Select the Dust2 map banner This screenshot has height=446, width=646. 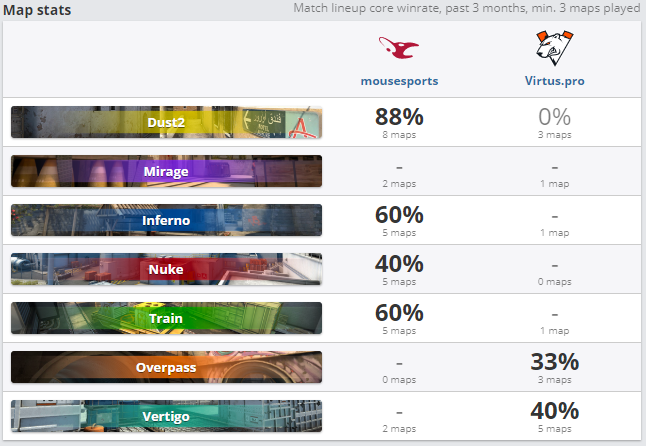point(166,122)
